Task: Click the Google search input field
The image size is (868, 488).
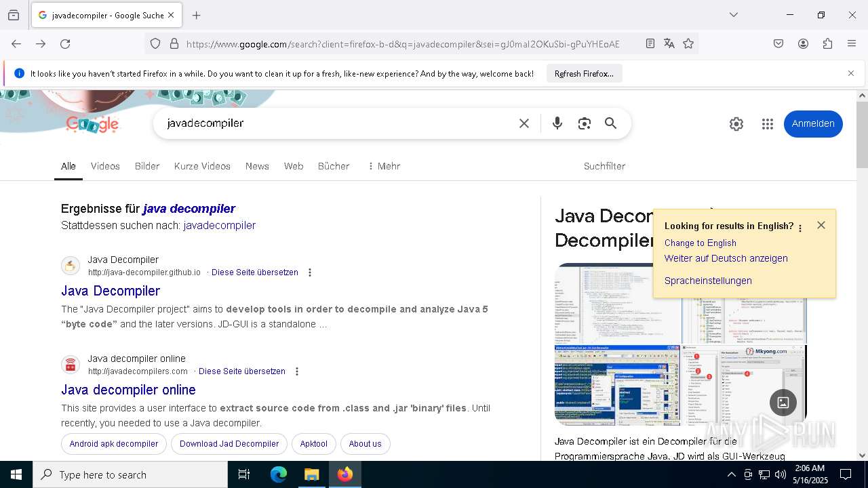Action: (336, 123)
